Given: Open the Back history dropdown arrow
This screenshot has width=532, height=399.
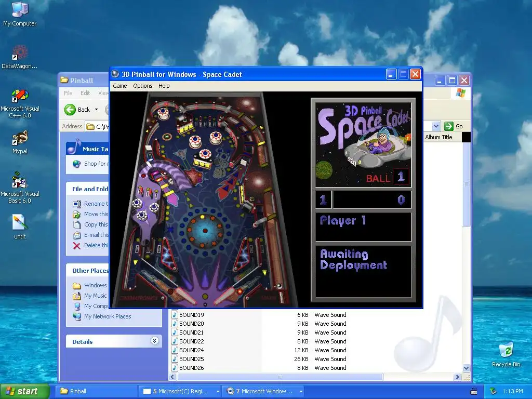Looking at the screenshot, I should pos(96,110).
